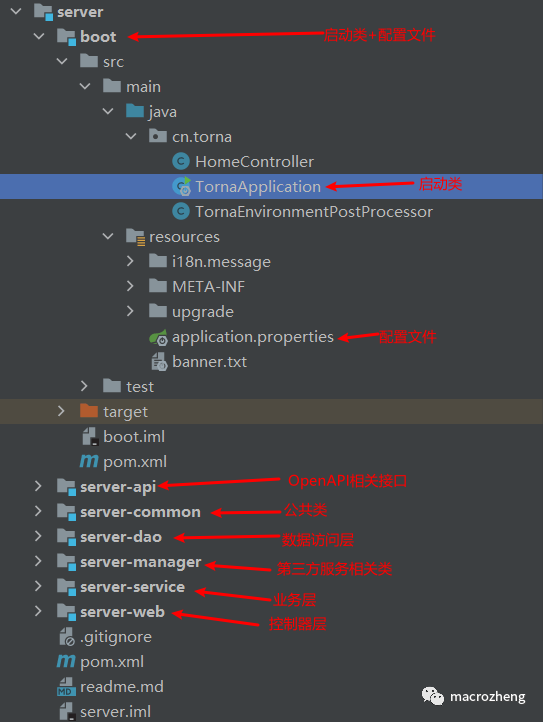543x722 pixels.
Task: Click the orange target folder icon
Action: (x=89, y=410)
